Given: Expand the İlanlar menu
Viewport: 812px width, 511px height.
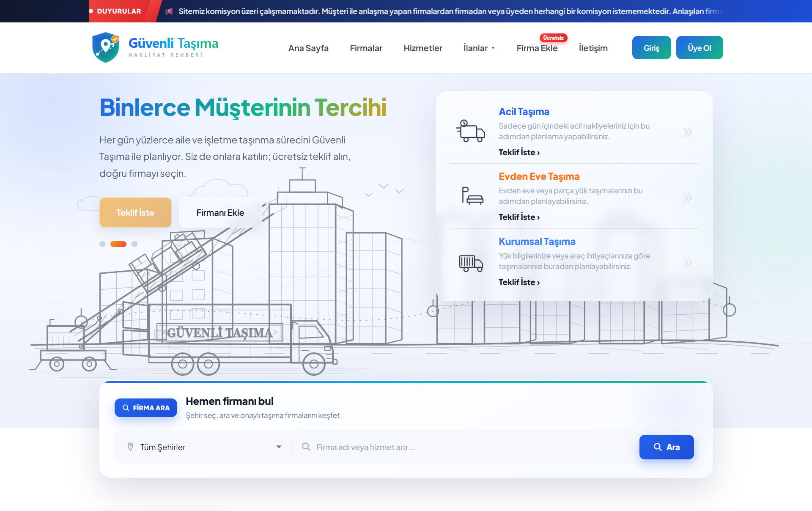Looking at the screenshot, I should (x=479, y=48).
